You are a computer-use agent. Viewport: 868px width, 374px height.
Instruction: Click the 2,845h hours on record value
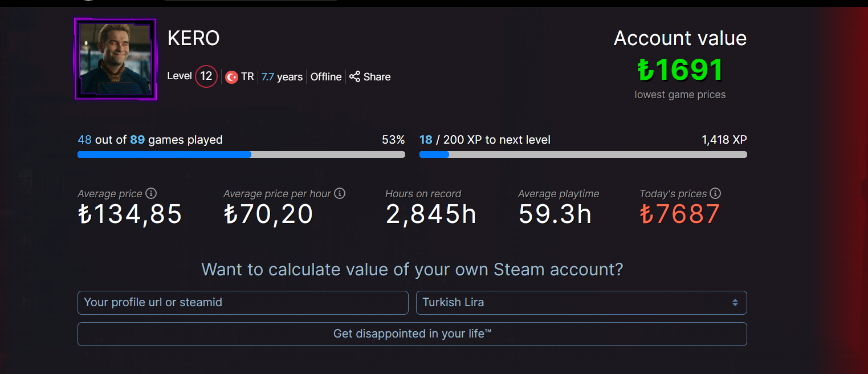[431, 214]
